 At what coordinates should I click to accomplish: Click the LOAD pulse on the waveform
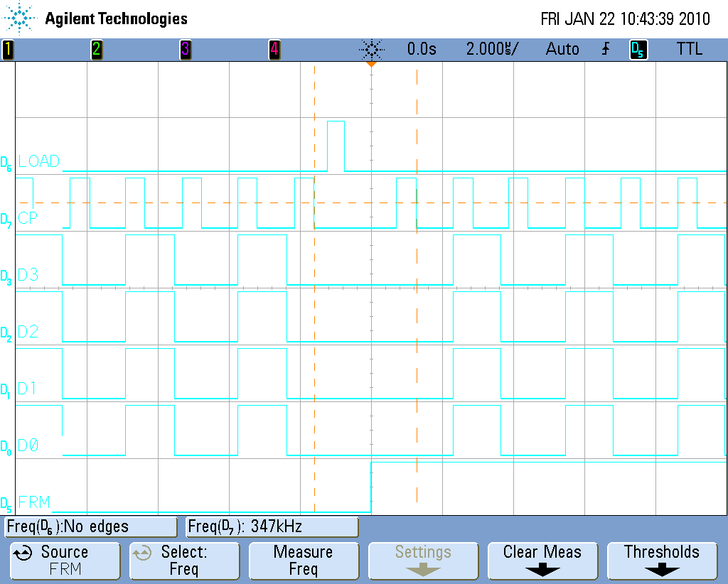(336, 146)
